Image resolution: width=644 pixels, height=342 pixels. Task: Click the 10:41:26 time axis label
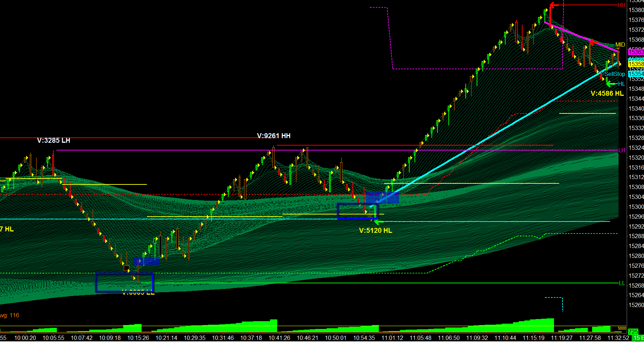click(279, 338)
